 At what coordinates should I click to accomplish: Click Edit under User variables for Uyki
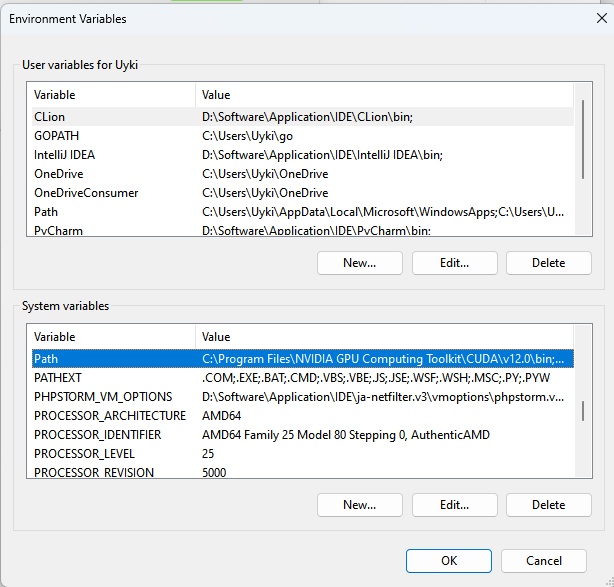454,263
